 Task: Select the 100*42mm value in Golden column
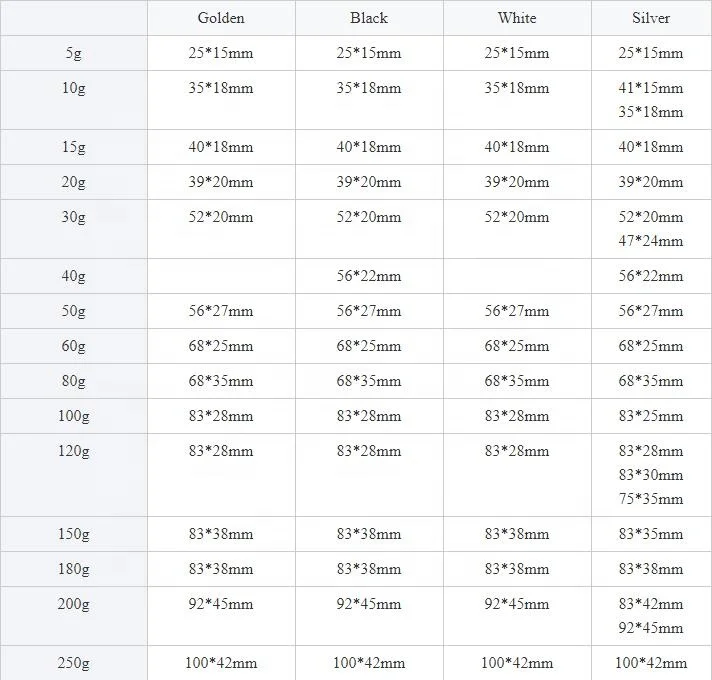coord(221,663)
